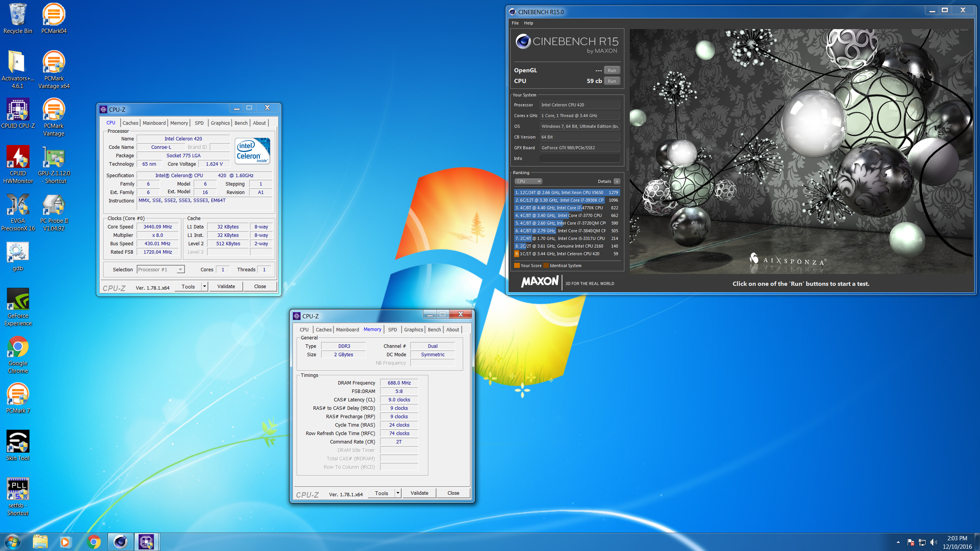Launch GeForce Experience from desktop
980x551 pixels.
(x=18, y=307)
